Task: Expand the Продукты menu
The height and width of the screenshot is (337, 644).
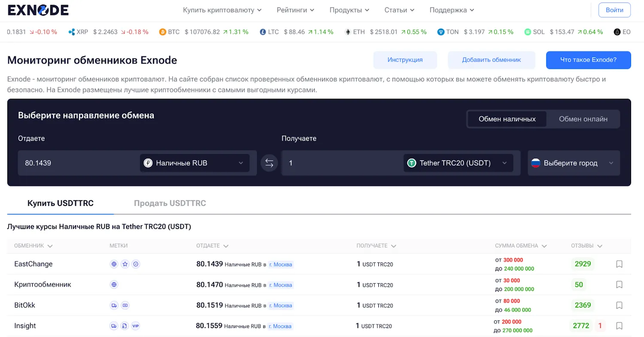Action: coord(349,10)
